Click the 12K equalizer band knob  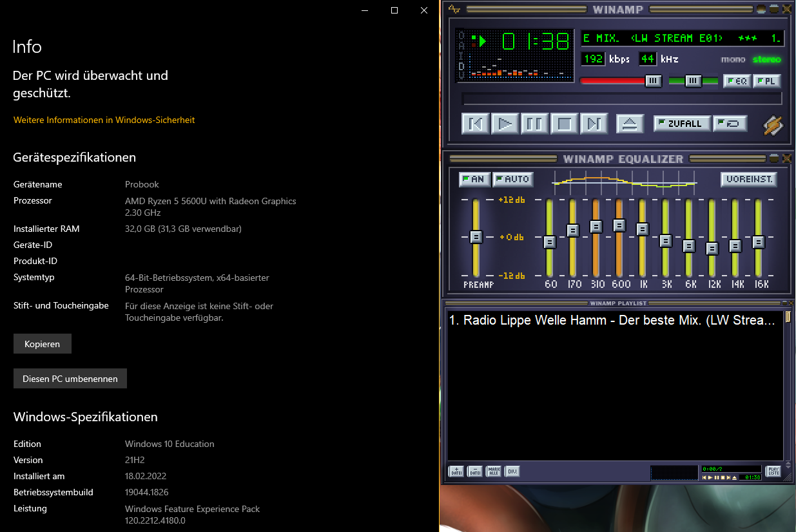click(712, 249)
